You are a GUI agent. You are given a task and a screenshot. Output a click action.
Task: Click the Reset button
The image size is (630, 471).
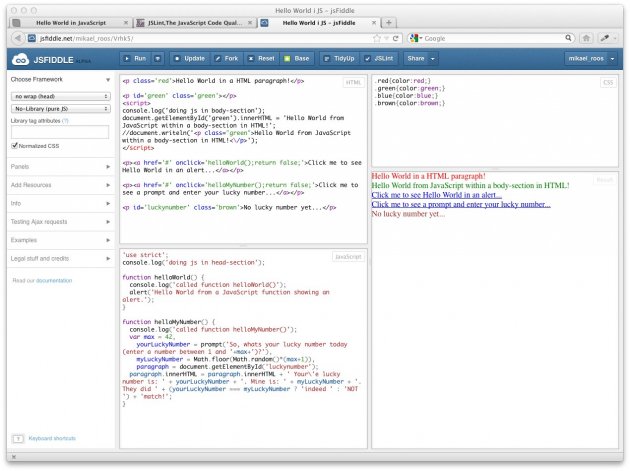click(261, 59)
